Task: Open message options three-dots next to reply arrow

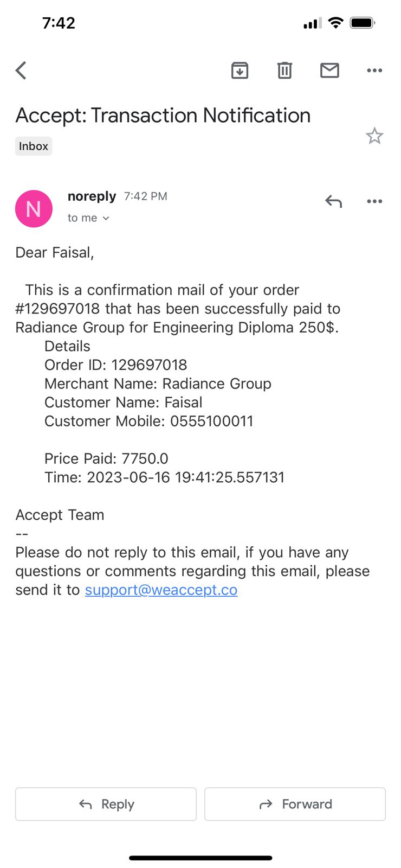Action: tap(374, 201)
